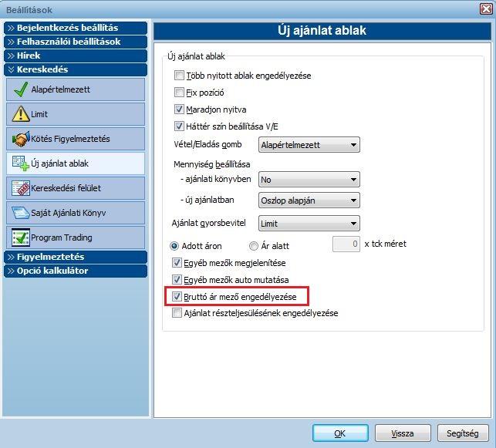Image resolution: width=496 pixels, height=448 pixels.
Task: Collapse the Kereskedés section
Action: click(x=76, y=69)
